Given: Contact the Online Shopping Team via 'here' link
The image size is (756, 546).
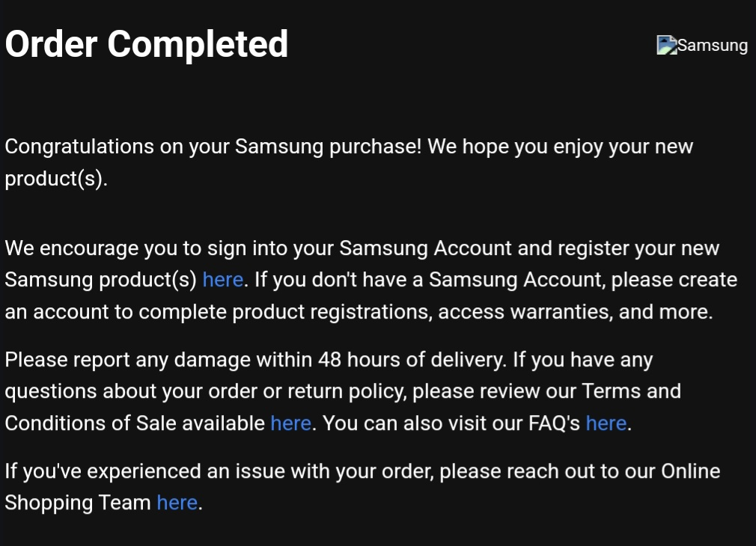Looking at the screenshot, I should tap(177, 503).
